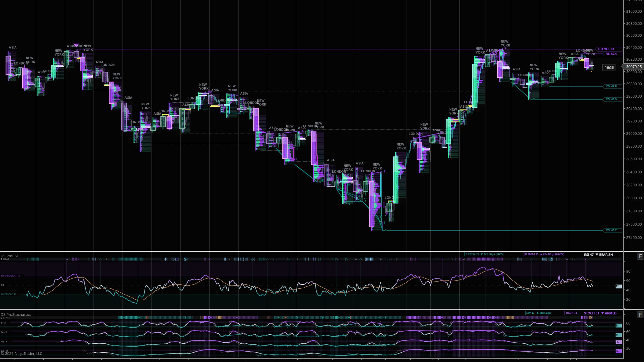Click the DS ProRSI panel title
This screenshot has height=362, width=644.
[x=9, y=256]
